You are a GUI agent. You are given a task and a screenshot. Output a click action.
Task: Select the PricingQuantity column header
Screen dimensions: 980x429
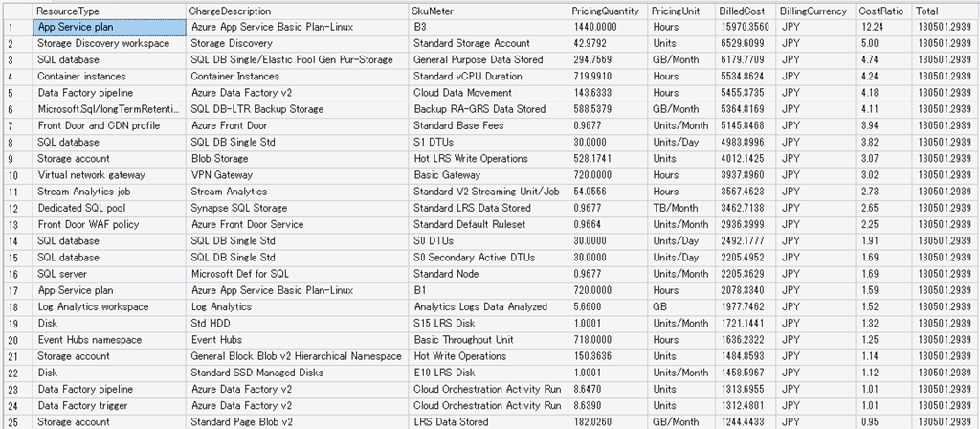click(607, 11)
